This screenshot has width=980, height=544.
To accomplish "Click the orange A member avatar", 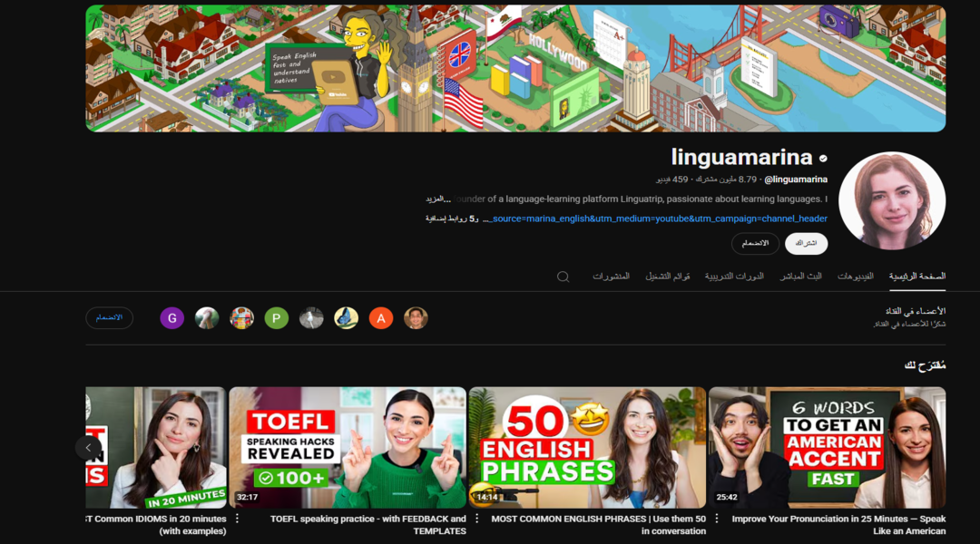I will [380, 318].
